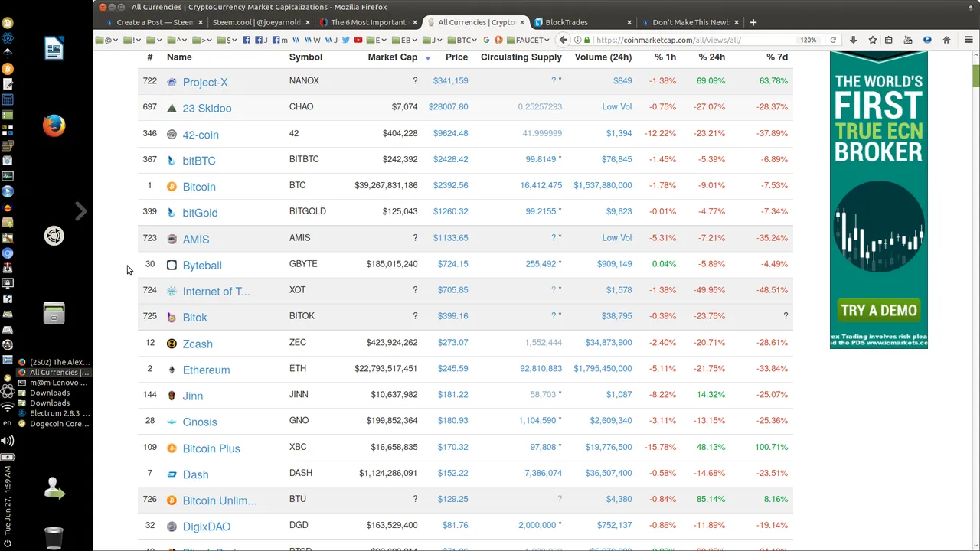Open AMIS coin link
The width and height of the screenshot is (980, 551).
[x=196, y=240]
